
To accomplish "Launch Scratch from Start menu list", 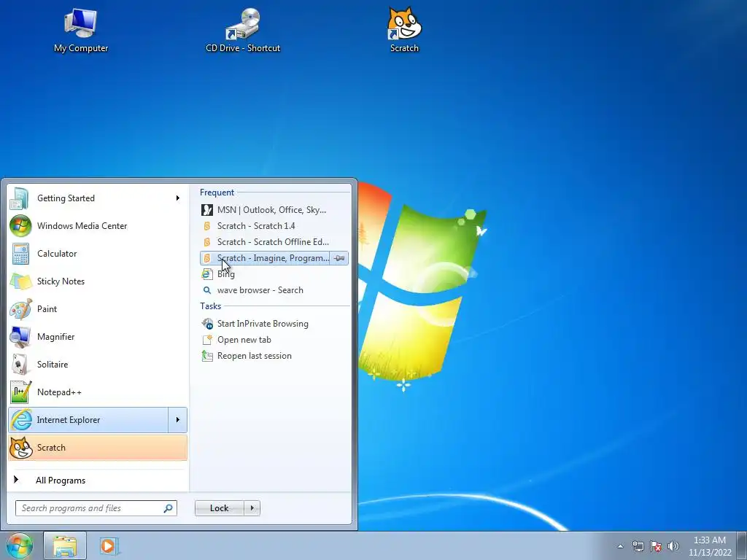I will [x=98, y=448].
